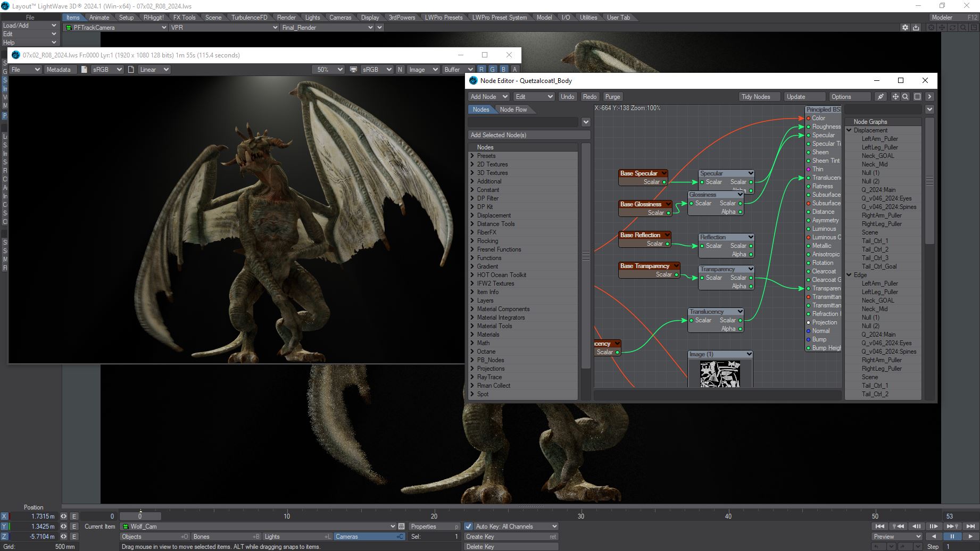This screenshot has width=980, height=551.
Task: Go to the next keyframe
Action: tap(952, 527)
